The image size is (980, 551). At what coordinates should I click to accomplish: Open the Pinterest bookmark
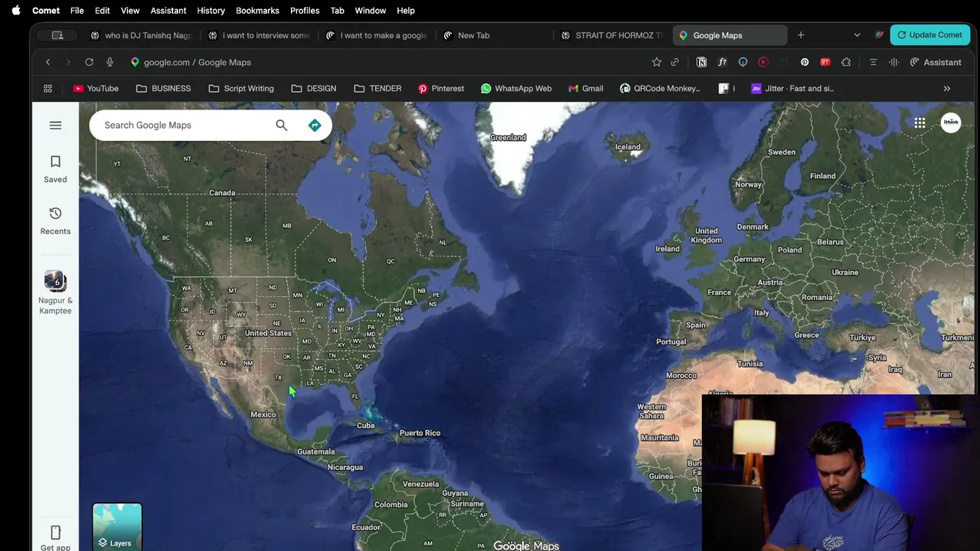click(x=441, y=88)
